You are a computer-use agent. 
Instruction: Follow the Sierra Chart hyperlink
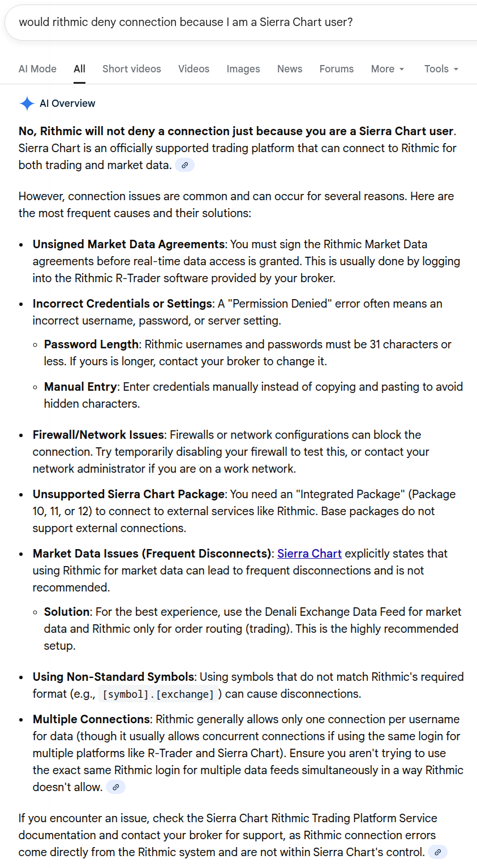coord(310,554)
